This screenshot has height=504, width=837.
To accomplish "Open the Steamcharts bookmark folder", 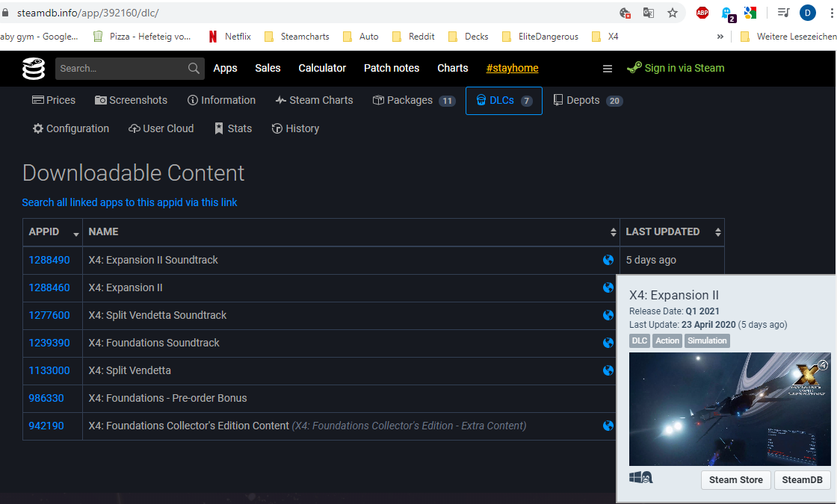I will pyautogui.click(x=297, y=37).
